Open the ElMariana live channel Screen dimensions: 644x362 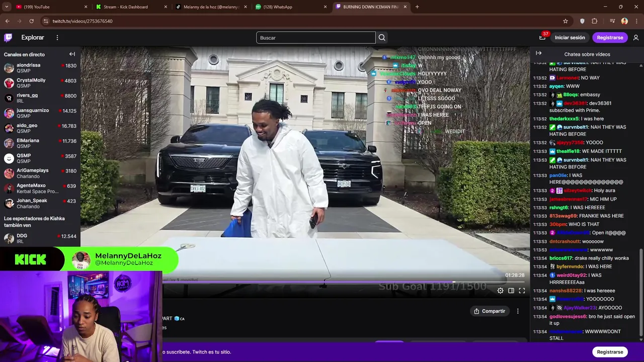coord(40,143)
